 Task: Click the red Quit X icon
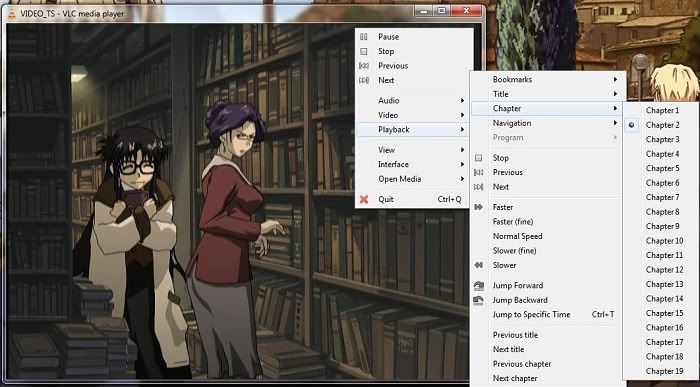tap(364, 200)
